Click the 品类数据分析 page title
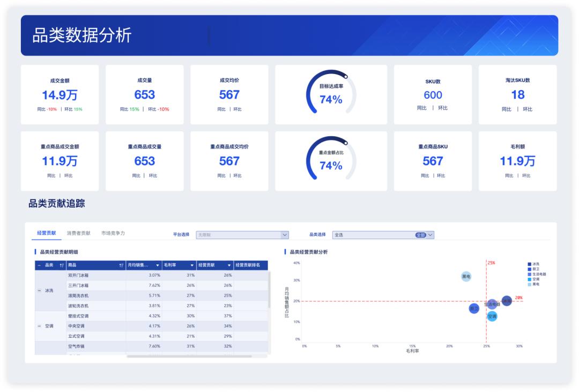The height and width of the screenshot is (392, 579). tap(82, 35)
